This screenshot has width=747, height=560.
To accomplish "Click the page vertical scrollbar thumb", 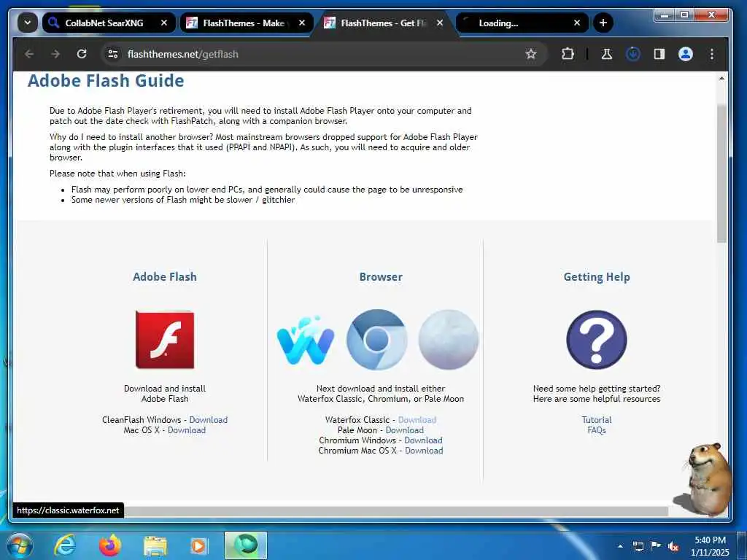I will coord(721,174).
